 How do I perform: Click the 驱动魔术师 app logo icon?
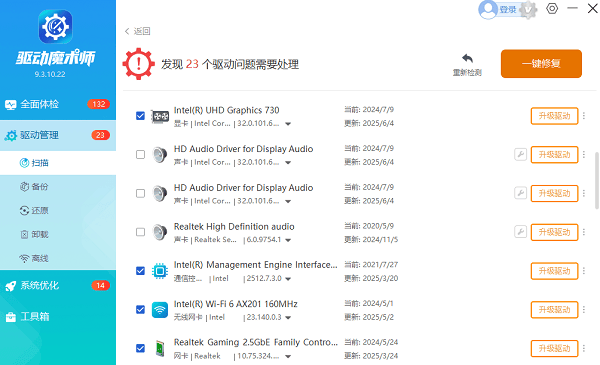55,27
